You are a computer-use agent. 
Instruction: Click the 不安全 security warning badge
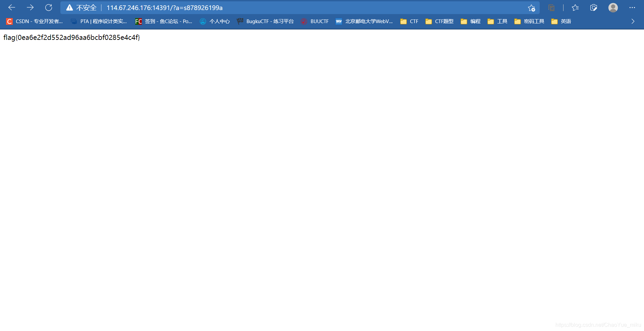point(82,7)
